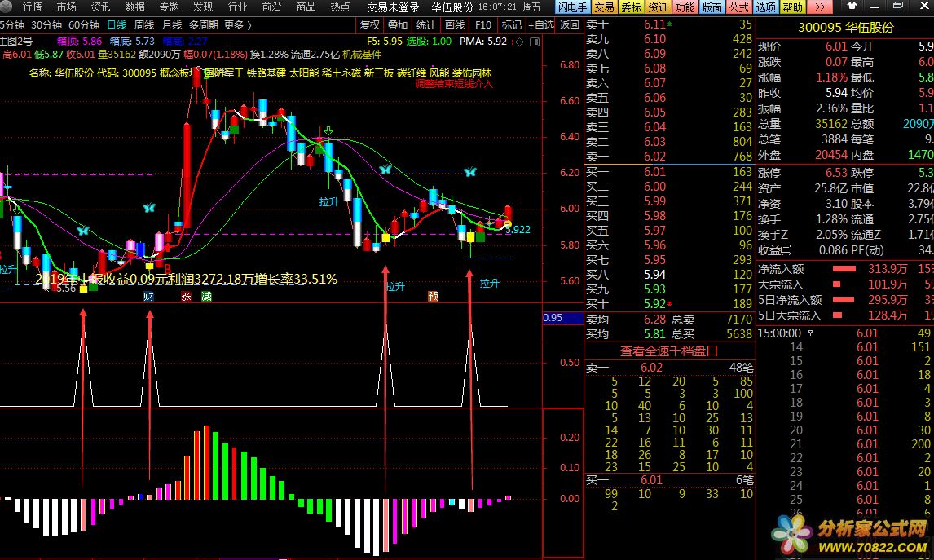This screenshot has width=934, height=560.
Task: Open the 选项 options button
Action: click(x=765, y=7)
